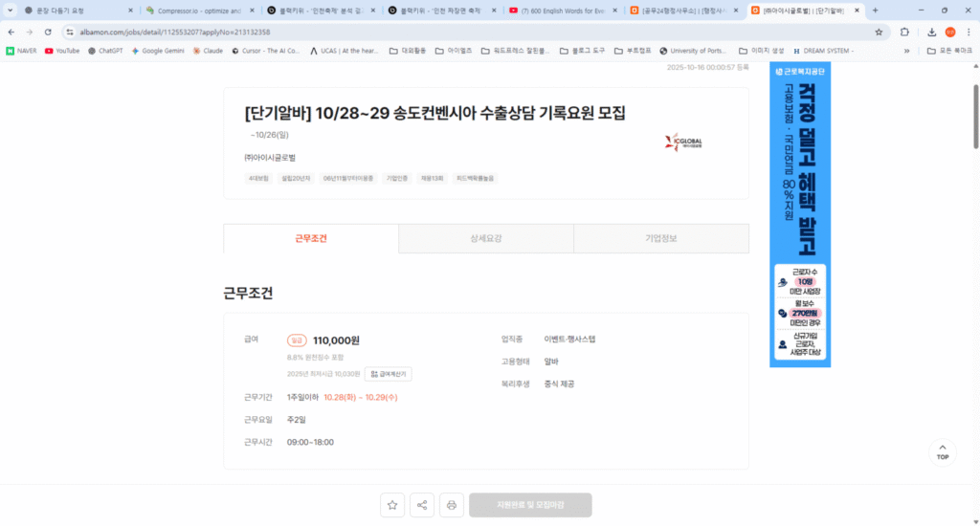Expand the 대외활동 bookmark folder
980x526 pixels.
[x=408, y=51]
